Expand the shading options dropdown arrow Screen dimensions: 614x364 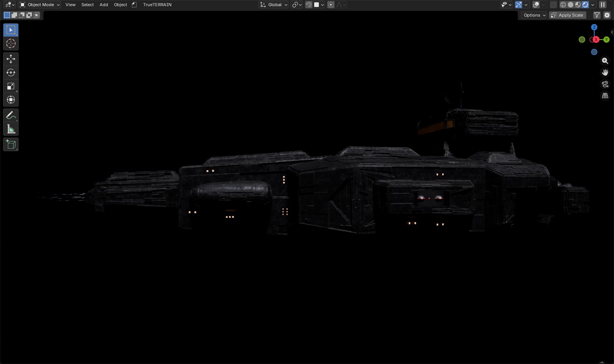[x=593, y=5]
